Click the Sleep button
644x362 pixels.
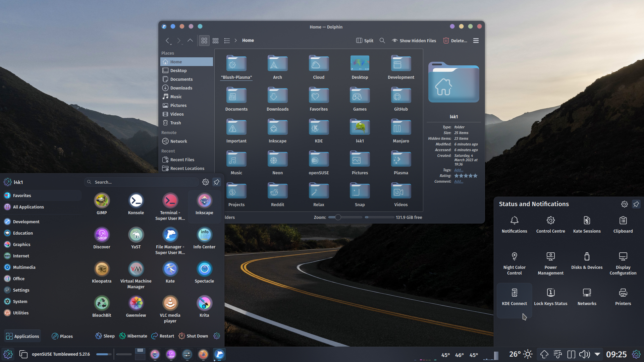tap(105, 336)
